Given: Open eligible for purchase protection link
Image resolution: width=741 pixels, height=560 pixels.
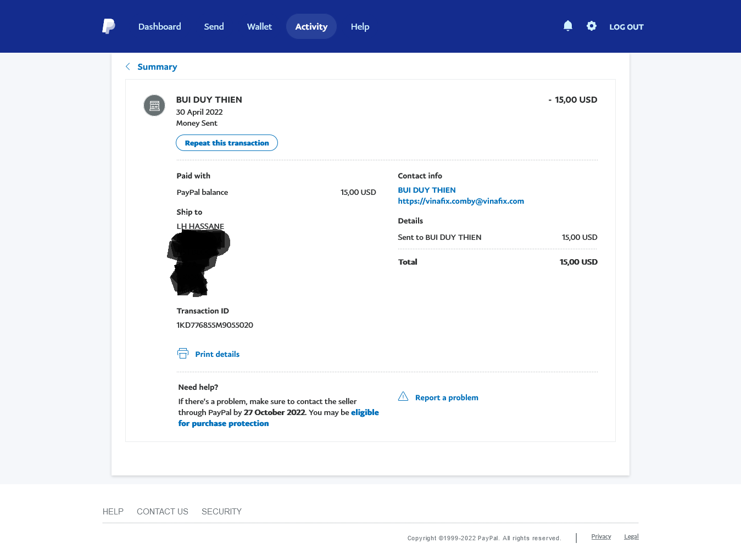Looking at the screenshot, I should (x=278, y=418).
